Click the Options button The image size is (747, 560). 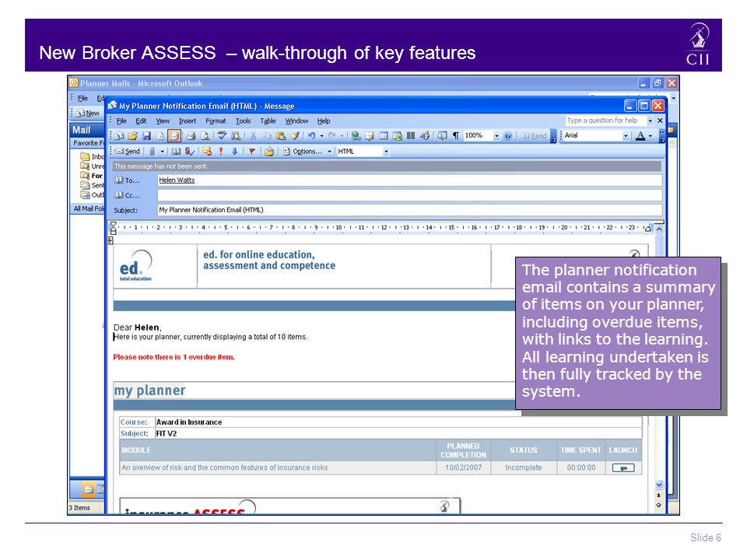pos(303,152)
